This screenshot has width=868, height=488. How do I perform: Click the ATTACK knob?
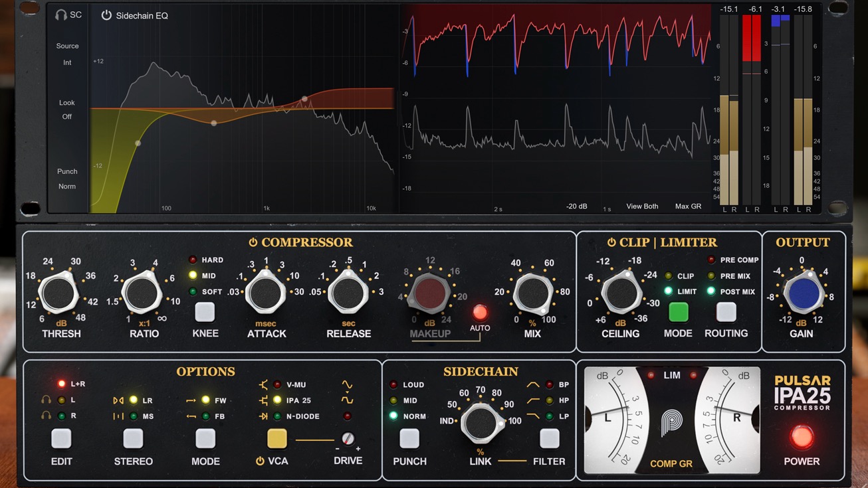(265, 292)
